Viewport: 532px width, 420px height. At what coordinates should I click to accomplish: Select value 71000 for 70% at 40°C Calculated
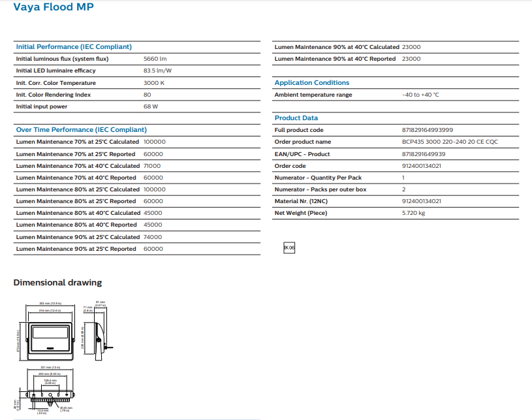[x=152, y=166]
